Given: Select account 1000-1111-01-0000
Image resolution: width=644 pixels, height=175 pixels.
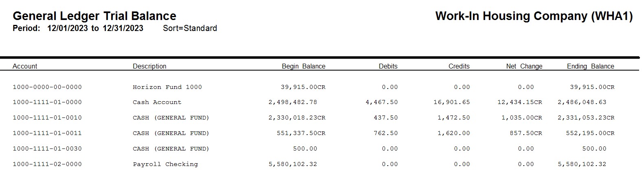Looking at the screenshot, I should pos(47,102).
